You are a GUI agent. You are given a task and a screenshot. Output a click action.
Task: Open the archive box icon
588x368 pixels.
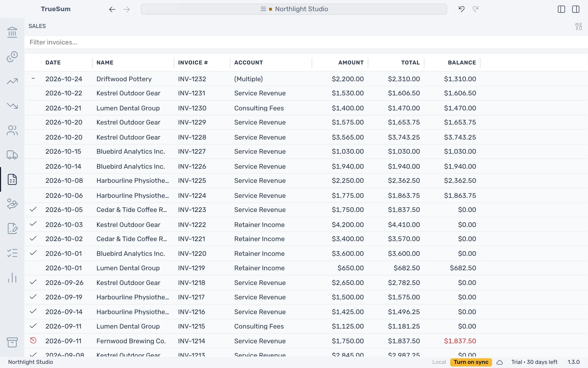(12, 342)
